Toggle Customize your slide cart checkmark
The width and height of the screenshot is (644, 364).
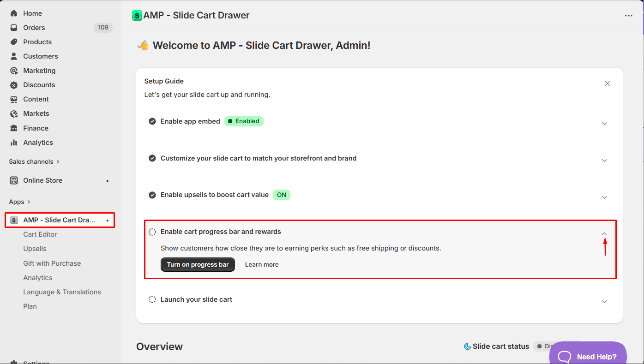152,158
